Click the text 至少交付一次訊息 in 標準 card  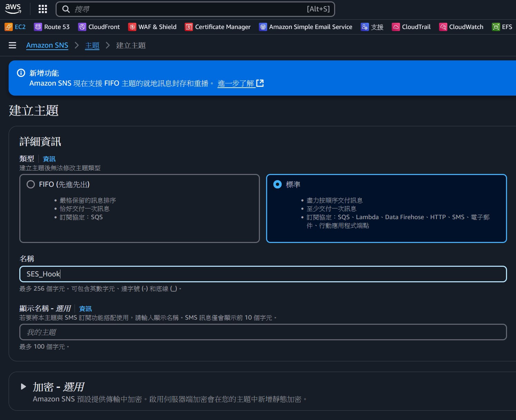click(x=331, y=209)
